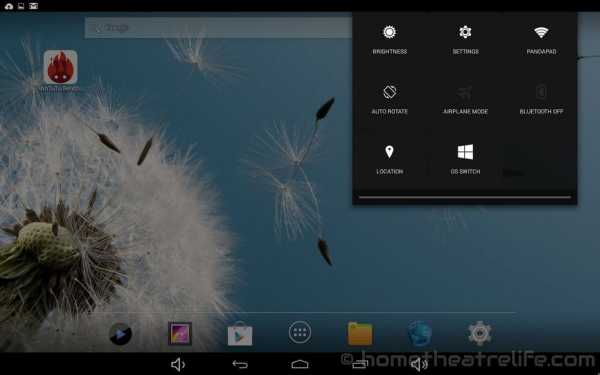
Task: Tap the Back navigation button
Action: pyautogui.click(x=240, y=364)
